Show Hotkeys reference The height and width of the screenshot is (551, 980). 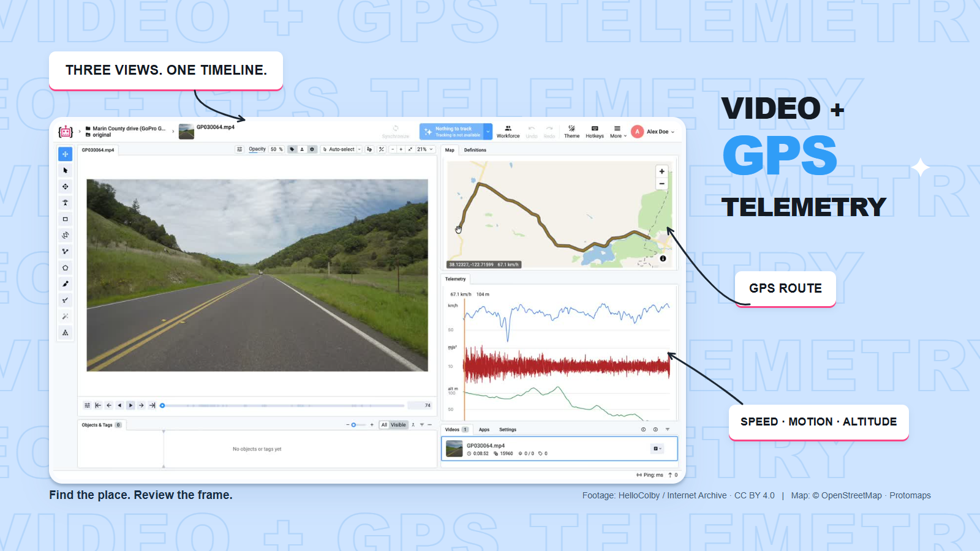pos(594,132)
